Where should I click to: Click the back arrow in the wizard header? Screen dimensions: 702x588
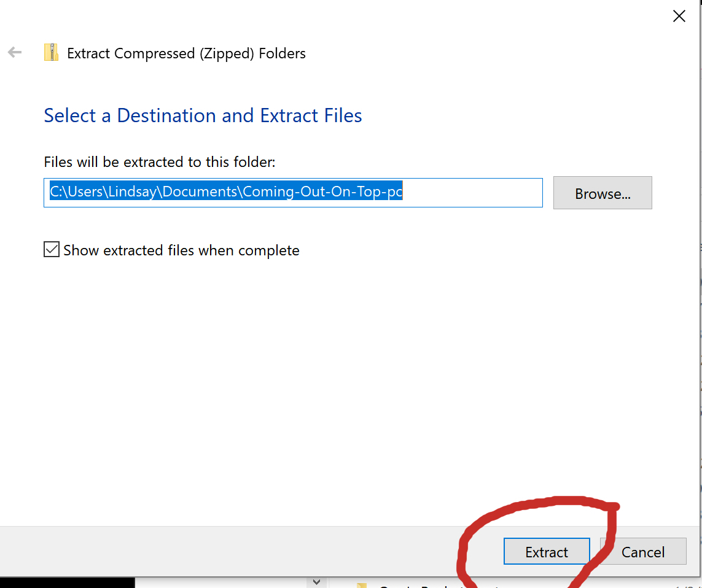click(x=15, y=53)
